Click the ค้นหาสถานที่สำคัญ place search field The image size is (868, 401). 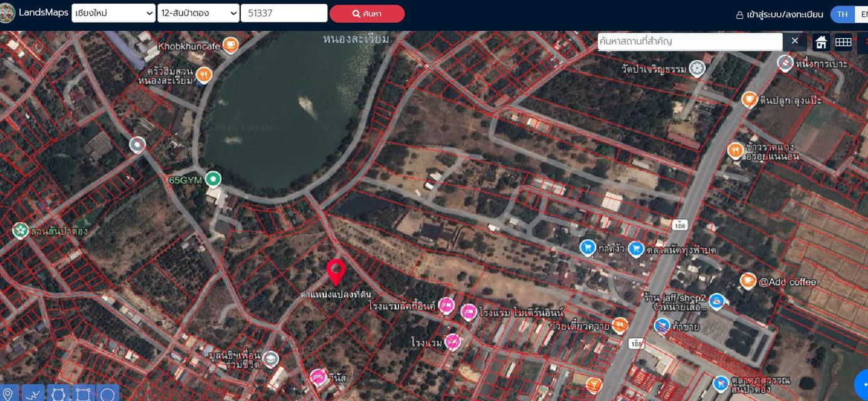(x=690, y=41)
